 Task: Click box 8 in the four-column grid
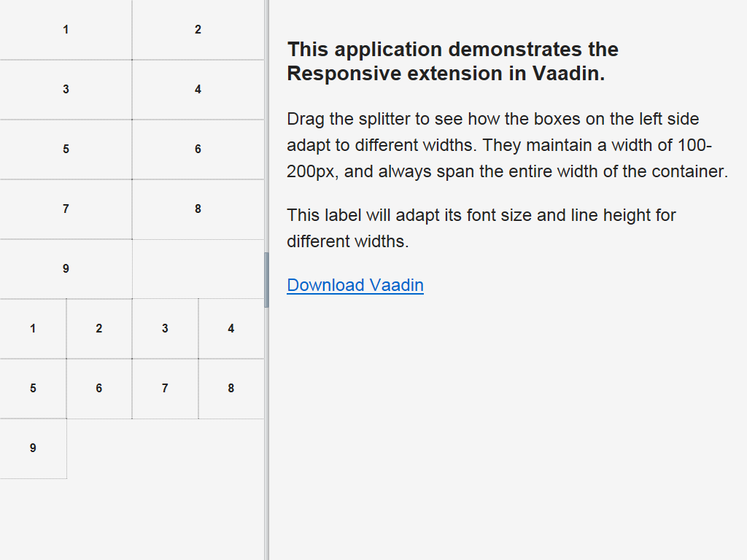(x=231, y=389)
